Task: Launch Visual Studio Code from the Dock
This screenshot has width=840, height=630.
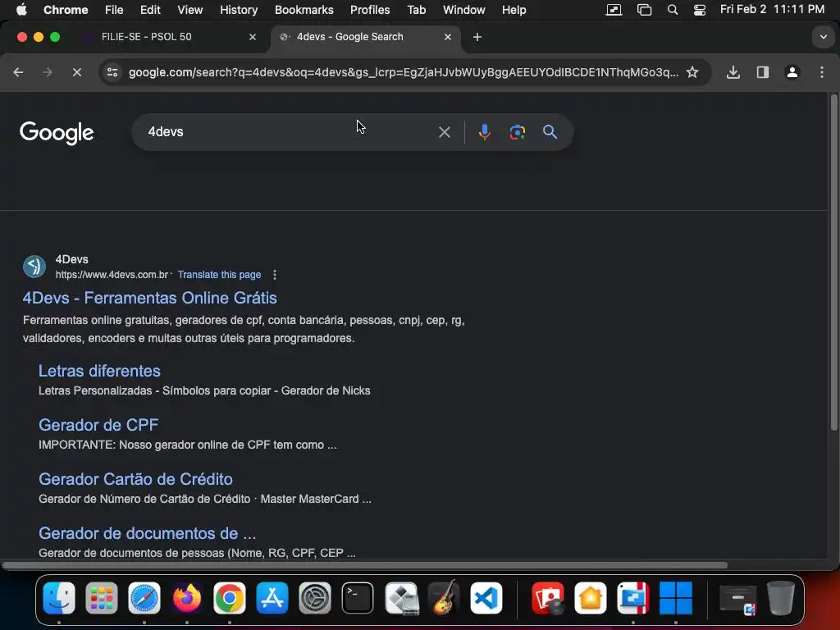Action: (x=486, y=597)
